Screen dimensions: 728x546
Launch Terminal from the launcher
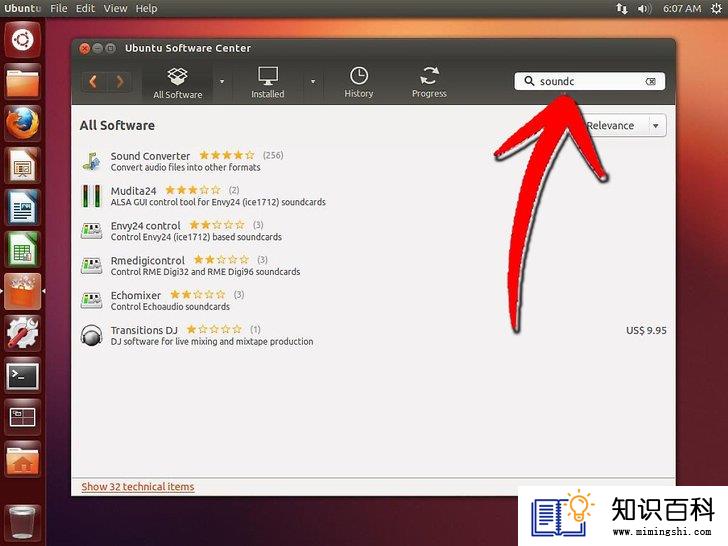click(22, 375)
